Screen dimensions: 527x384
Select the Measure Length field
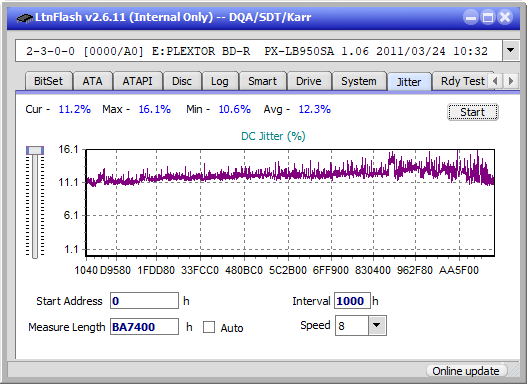tap(145, 327)
